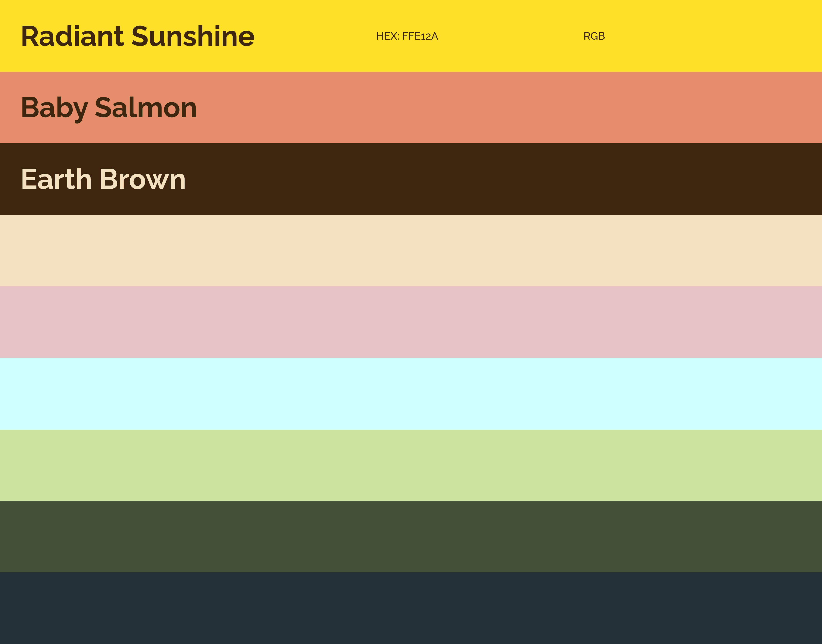Pick the light cyan color stripe
The width and height of the screenshot is (822, 644).
point(411,394)
